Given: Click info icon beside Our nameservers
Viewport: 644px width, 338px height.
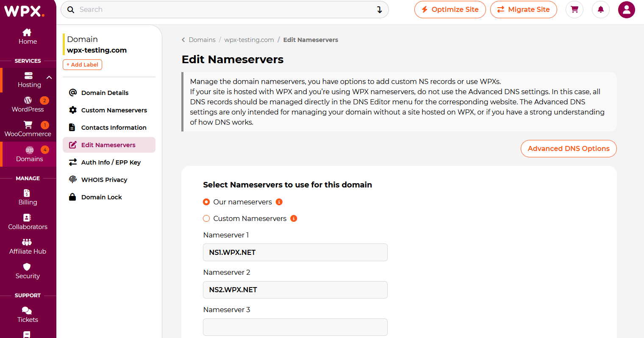Looking at the screenshot, I should click(x=279, y=202).
